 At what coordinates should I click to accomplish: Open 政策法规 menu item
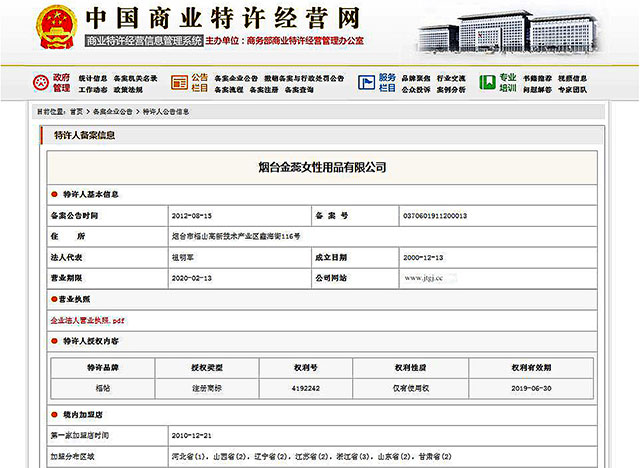coord(128,90)
